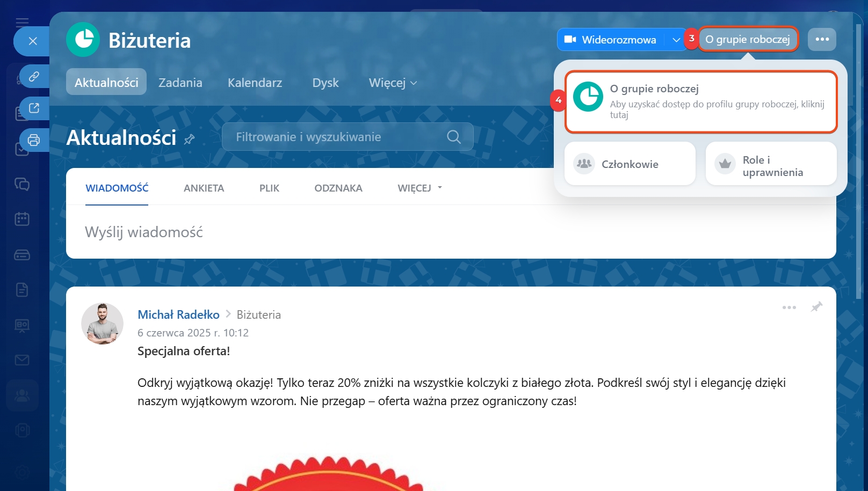Click the copy link icon in side panel
Screen dimensions: 868x491
click(34, 76)
